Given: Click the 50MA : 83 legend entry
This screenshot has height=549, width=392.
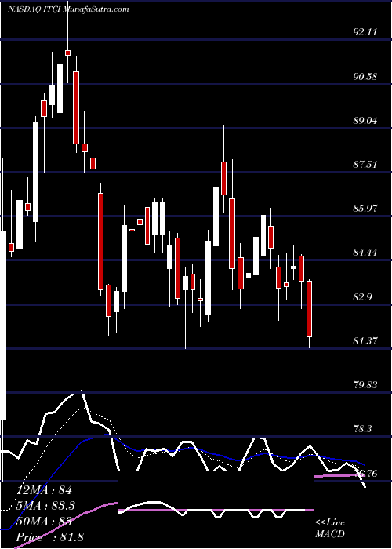Looking at the screenshot, I should (x=44, y=522).
